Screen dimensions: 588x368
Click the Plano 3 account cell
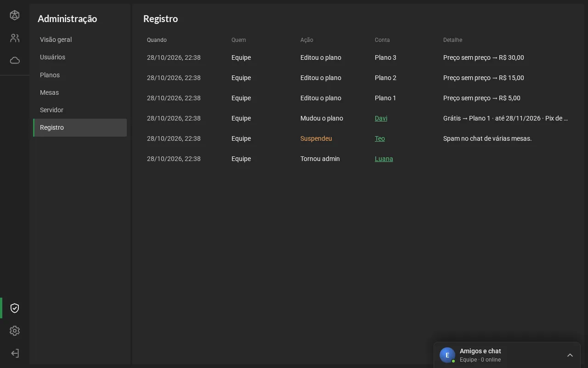point(385,57)
